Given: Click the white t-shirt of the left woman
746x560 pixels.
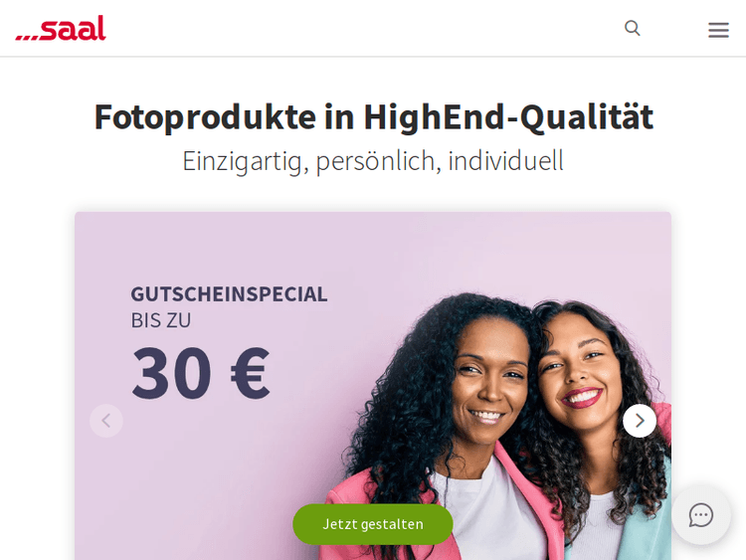Looking at the screenshot, I should pyautogui.click(x=490, y=514).
